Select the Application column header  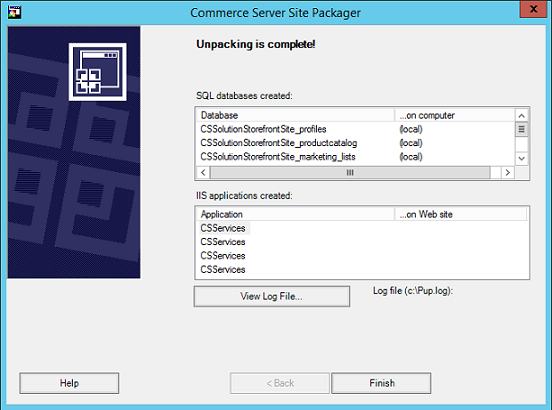point(295,214)
